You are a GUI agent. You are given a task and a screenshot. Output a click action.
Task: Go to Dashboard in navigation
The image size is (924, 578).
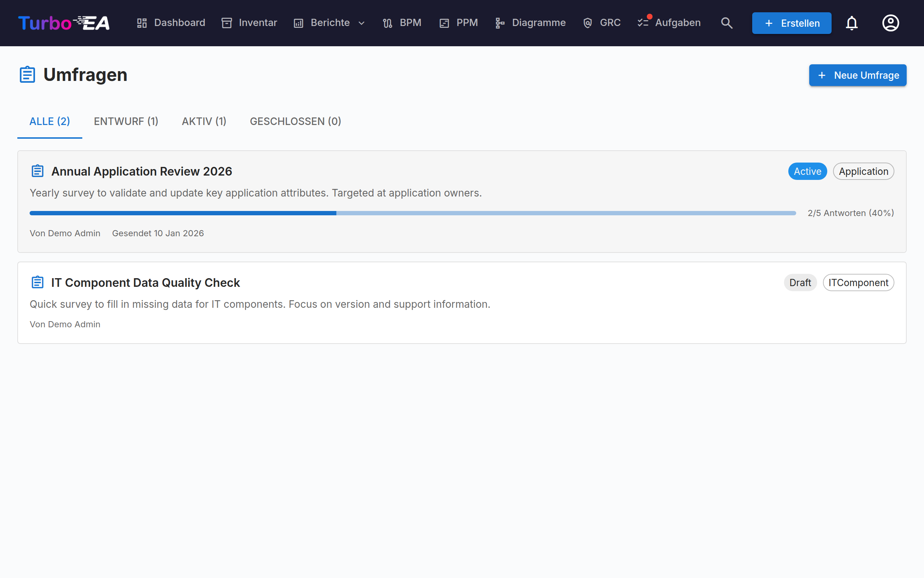[179, 23]
